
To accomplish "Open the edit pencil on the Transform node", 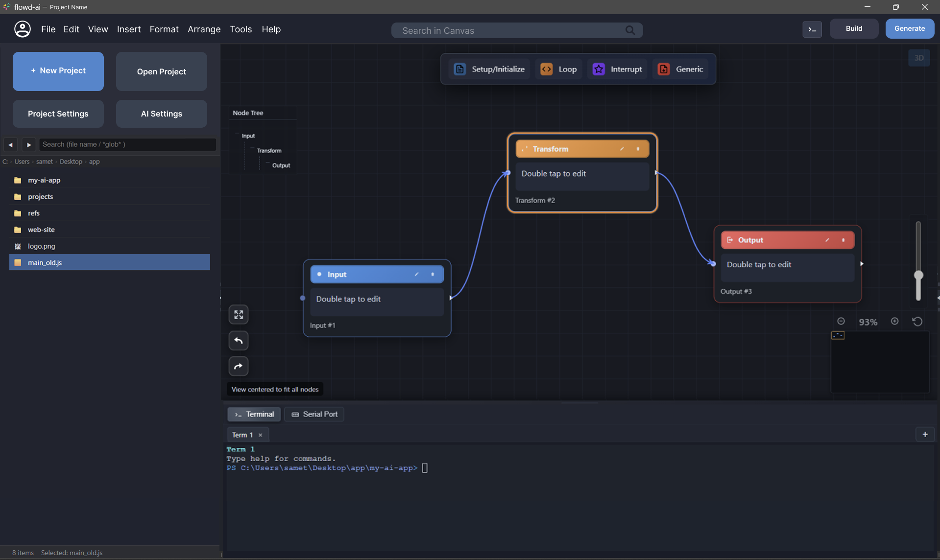I will pyautogui.click(x=622, y=148).
